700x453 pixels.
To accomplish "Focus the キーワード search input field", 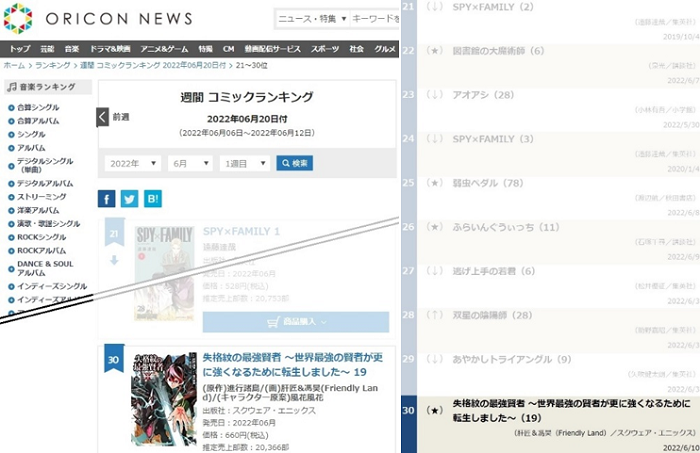I will (x=375, y=19).
